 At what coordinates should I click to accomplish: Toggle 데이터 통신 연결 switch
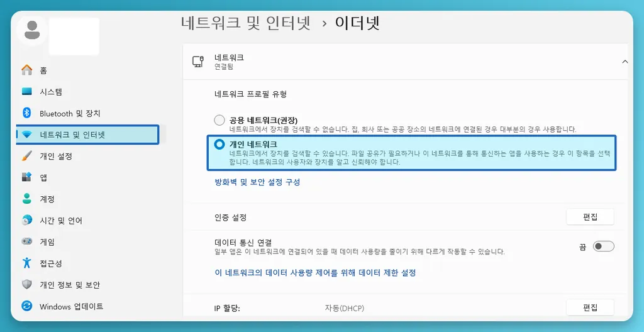(603, 246)
